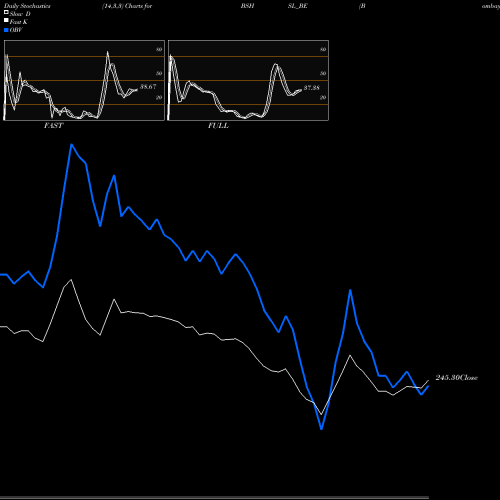This screenshot has width=500, height=500.
Task: Click the Slow D legend swatch
Action: coord(6,12)
